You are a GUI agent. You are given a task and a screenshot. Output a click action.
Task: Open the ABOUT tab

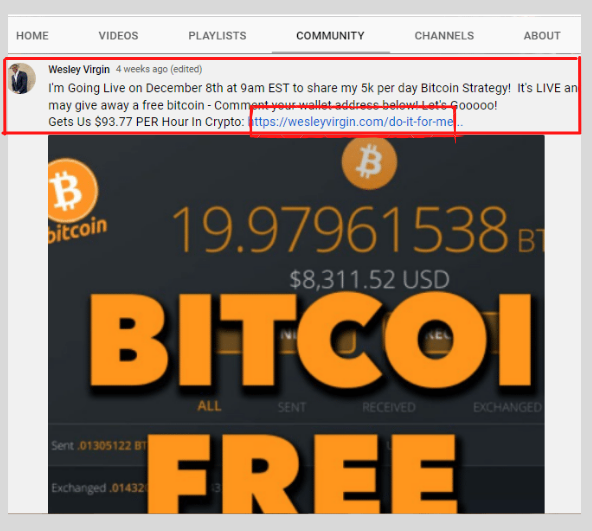click(x=542, y=36)
